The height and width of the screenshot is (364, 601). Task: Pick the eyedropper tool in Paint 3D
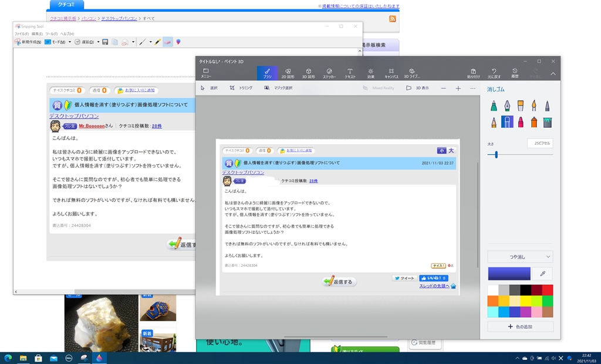(x=543, y=274)
